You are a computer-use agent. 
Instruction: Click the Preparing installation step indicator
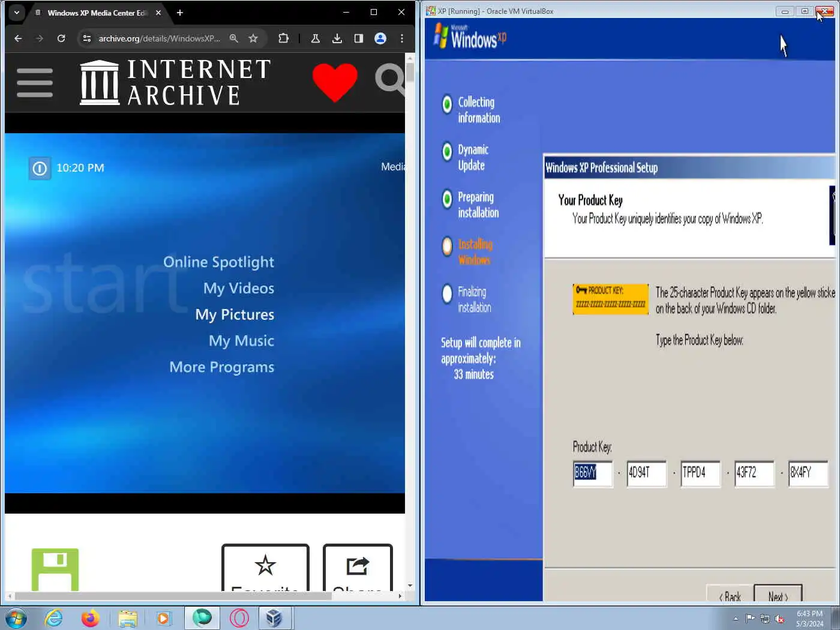(x=447, y=199)
